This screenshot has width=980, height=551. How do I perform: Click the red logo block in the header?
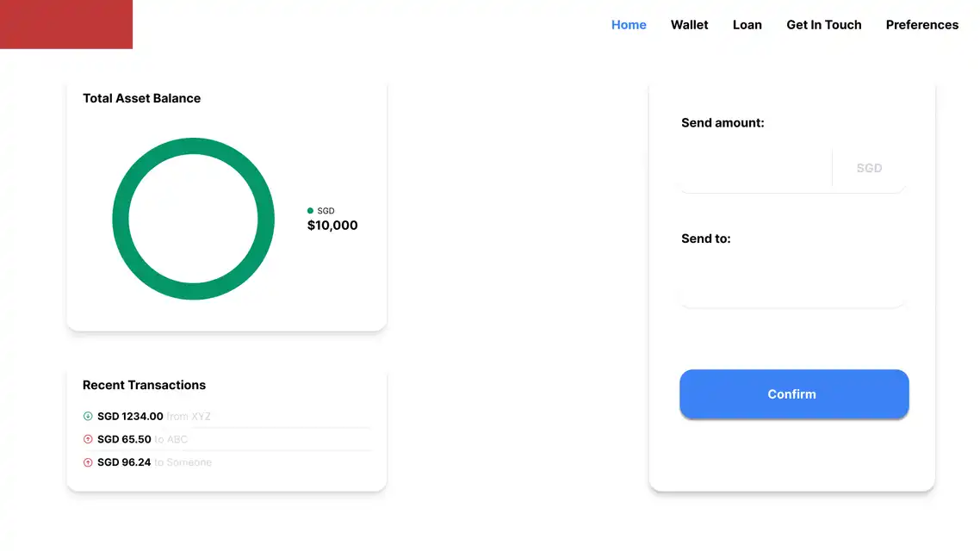coord(66,24)
